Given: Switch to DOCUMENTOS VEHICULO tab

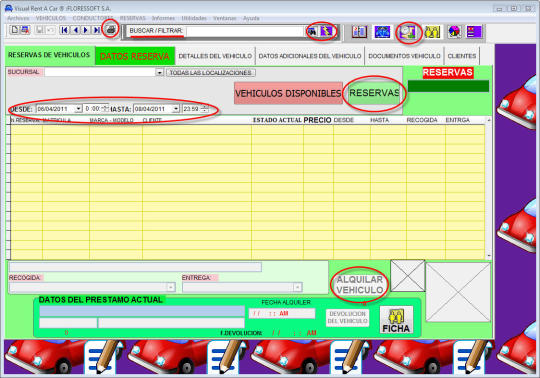Looking at the screenshot, I should [x=404, y=56].
